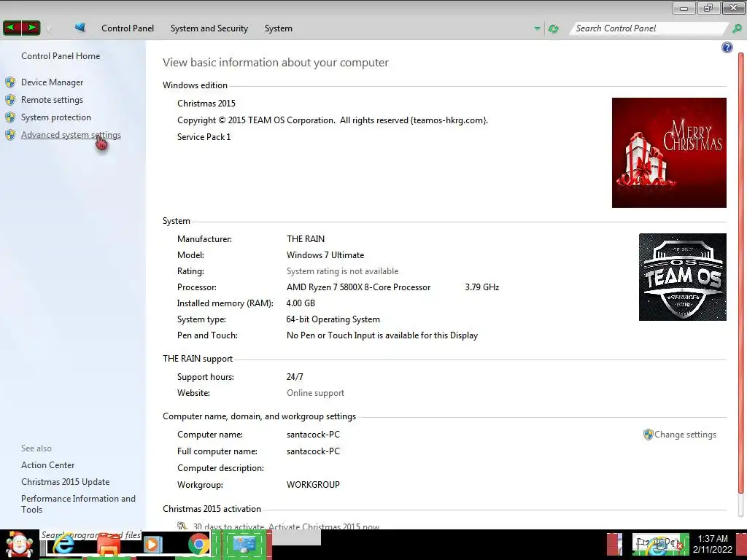Click THE RAIN manufacturer value

[306, 239]
